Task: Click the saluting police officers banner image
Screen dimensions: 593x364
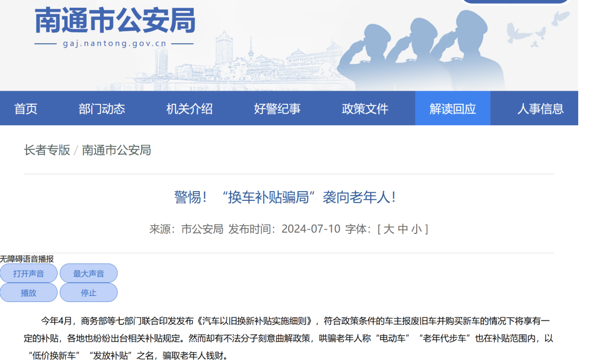Action: click(x=422, y=51)
